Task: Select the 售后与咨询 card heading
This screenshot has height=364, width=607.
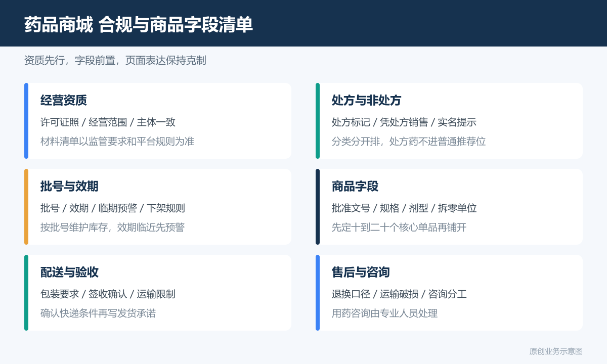Action: pos(361,272)
